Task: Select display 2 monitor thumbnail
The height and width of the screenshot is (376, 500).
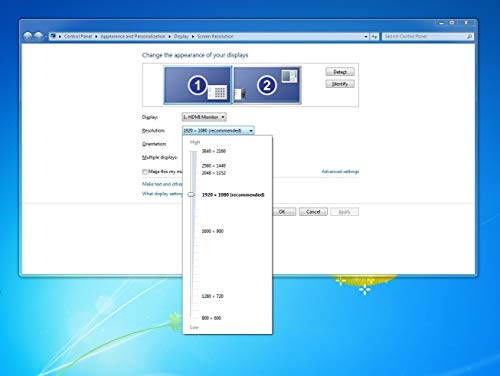Action: [x=267, y=85]
